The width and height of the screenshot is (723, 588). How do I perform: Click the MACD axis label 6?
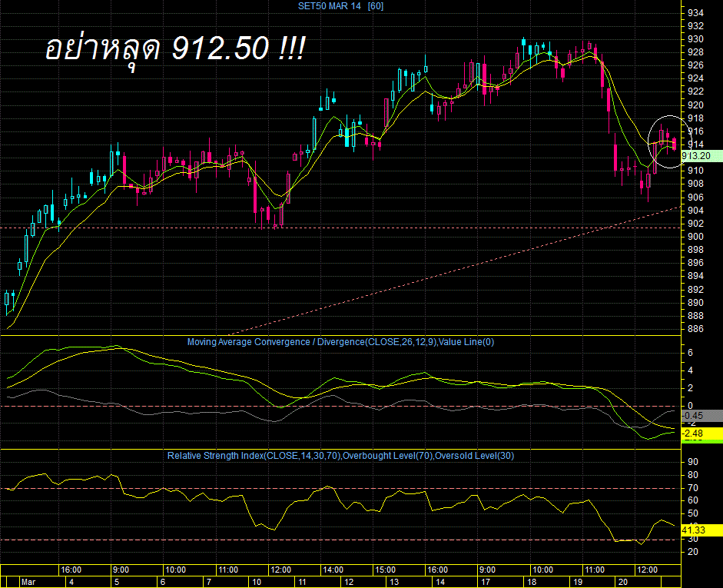[690, 353]
